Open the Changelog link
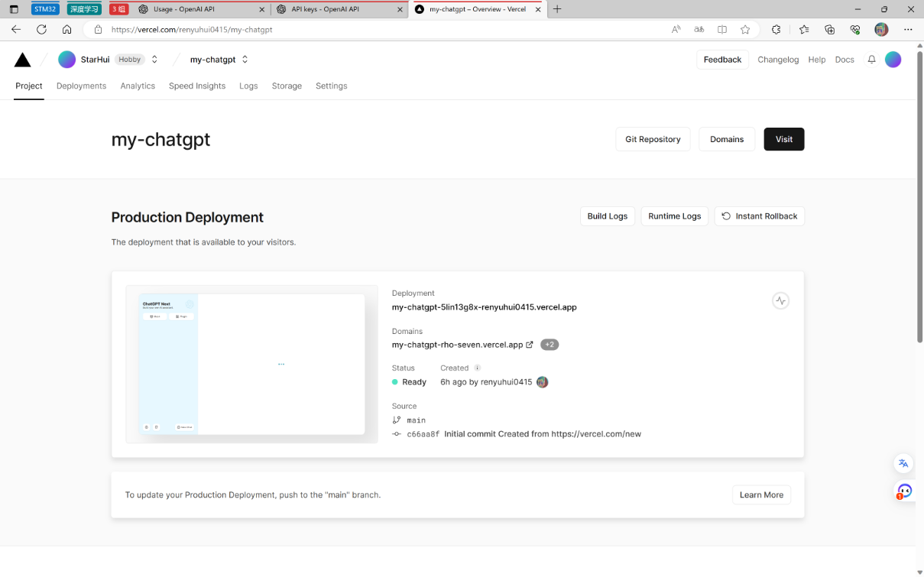 778,60
